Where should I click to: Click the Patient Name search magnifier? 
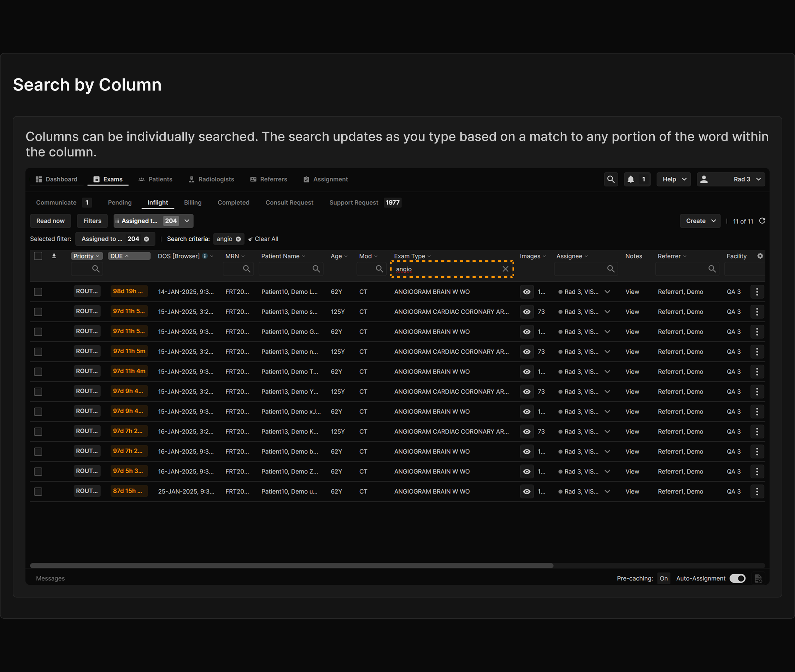point(316,269)
